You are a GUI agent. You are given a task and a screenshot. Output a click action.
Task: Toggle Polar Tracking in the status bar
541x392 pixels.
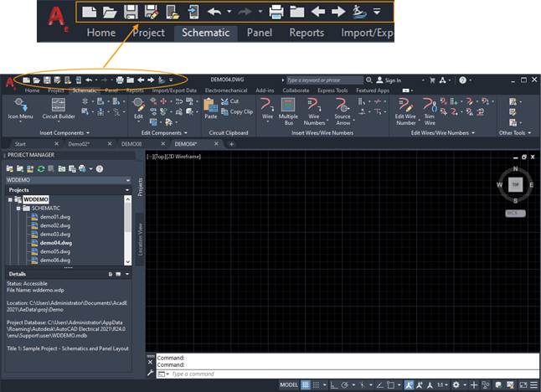[345, 384]
